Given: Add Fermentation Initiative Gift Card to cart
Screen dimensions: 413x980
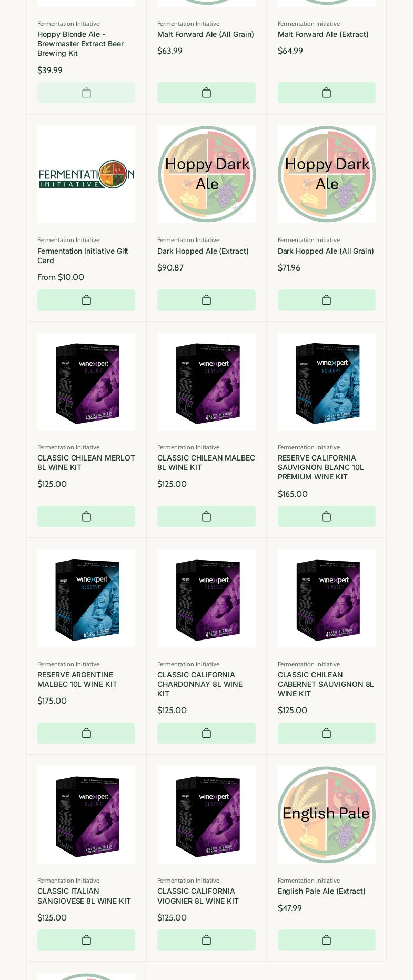Looking at the screenshot, I should point(86,300).
